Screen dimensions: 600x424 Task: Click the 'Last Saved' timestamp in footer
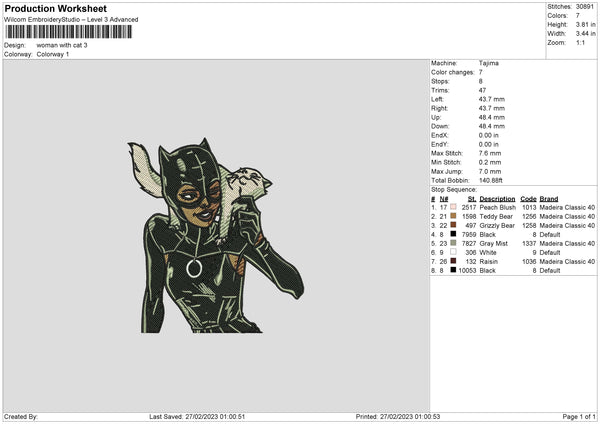197,417
